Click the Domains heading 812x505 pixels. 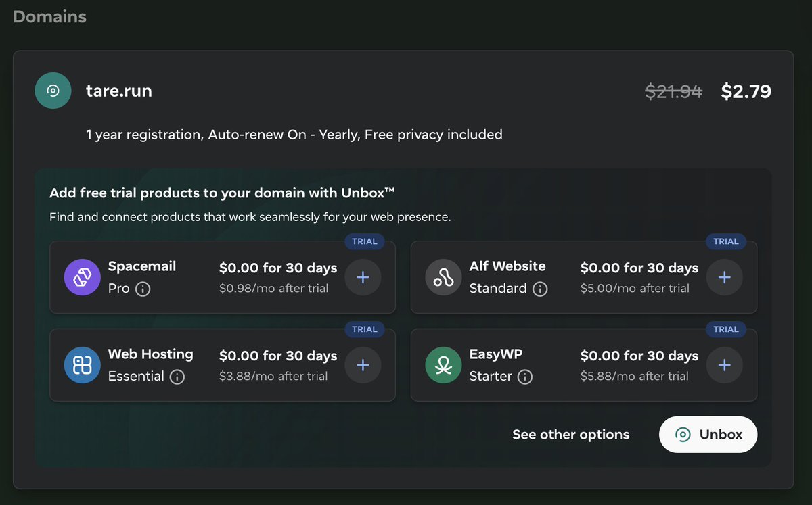tap(50, 16)
